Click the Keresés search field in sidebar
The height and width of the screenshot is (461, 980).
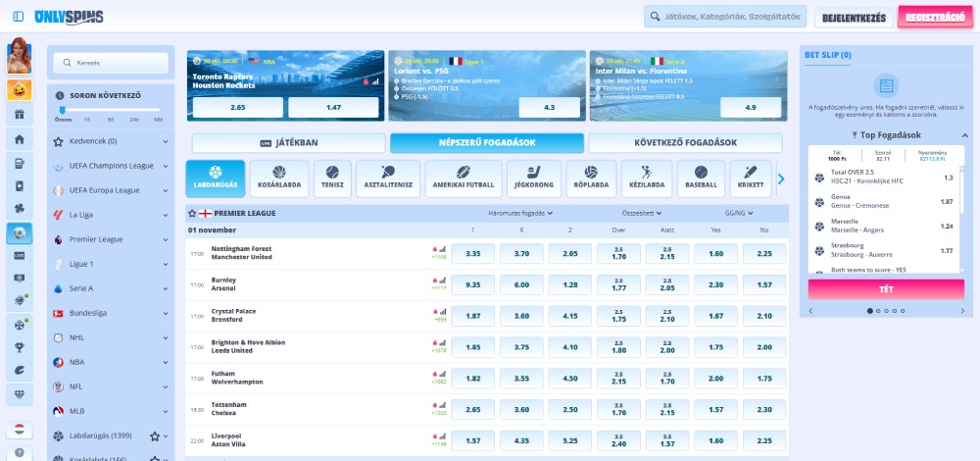tap(113, 63)
